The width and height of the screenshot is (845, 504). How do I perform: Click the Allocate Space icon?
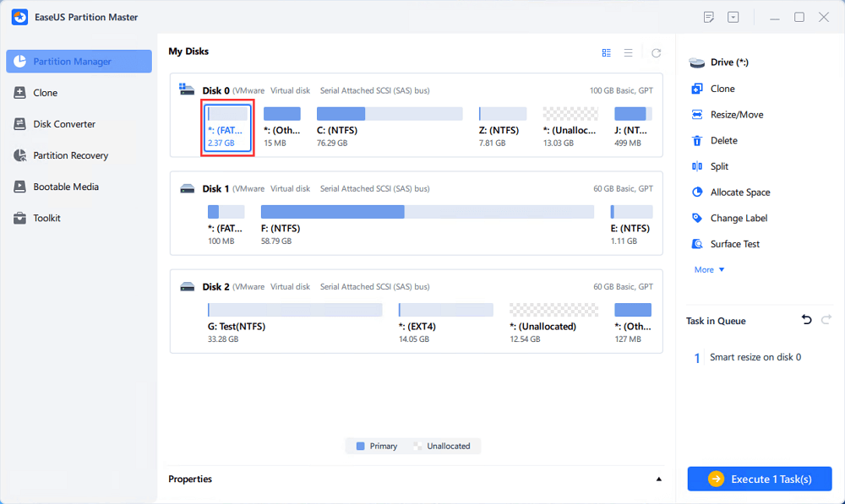[x=697, y=192]
